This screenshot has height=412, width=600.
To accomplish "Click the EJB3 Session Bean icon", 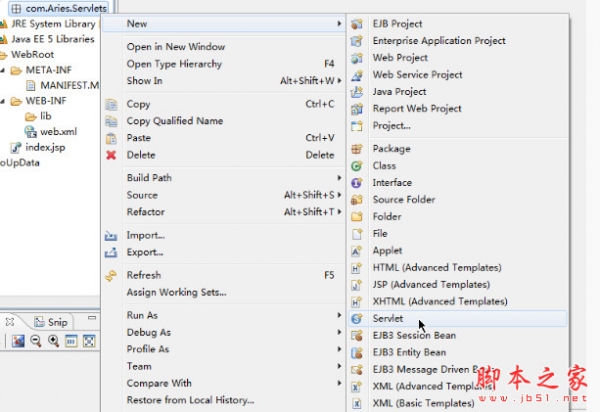I will [x=357, y=335].
